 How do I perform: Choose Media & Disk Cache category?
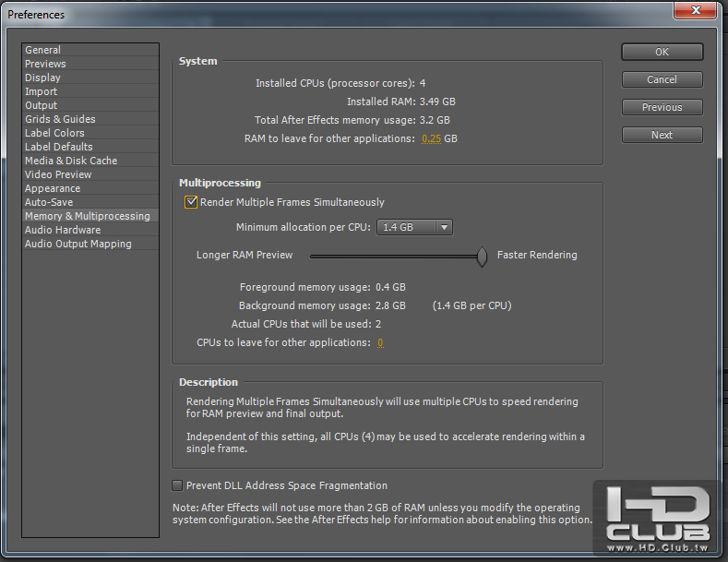point(90,161)
